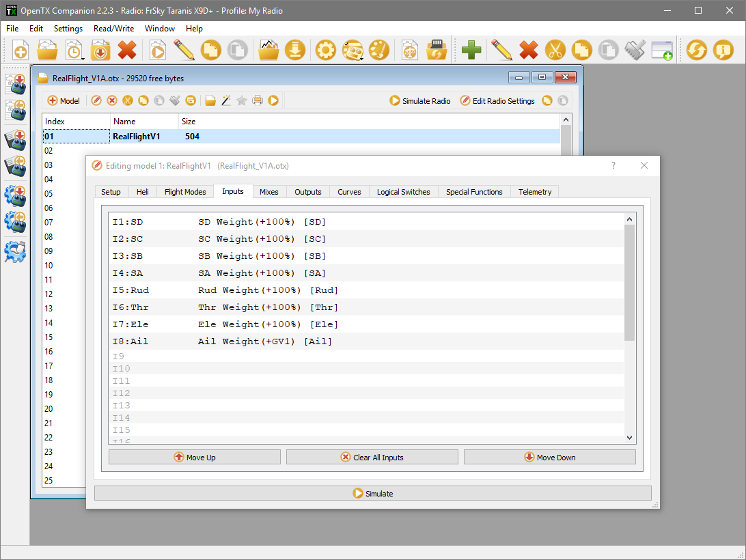The height and width of the screenshot is (560, 746).
Task: Select the I1:SD input row
Action: point(366,222)
